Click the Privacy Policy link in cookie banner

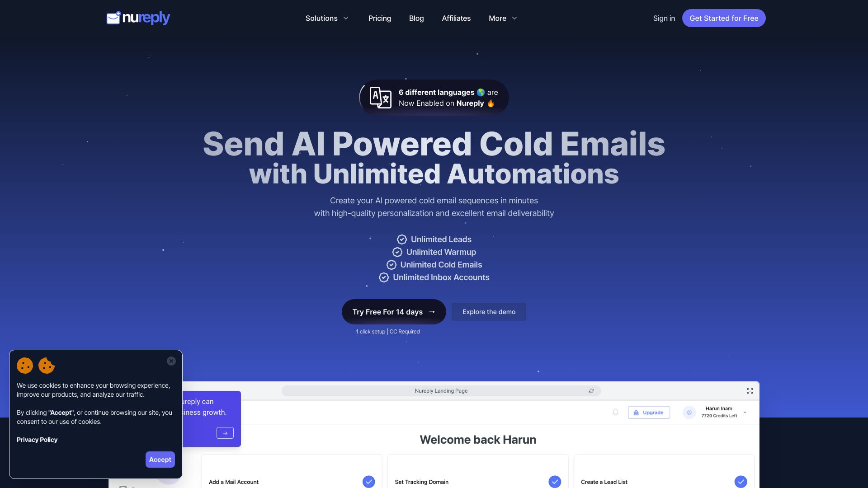click(x=37, y=440)
